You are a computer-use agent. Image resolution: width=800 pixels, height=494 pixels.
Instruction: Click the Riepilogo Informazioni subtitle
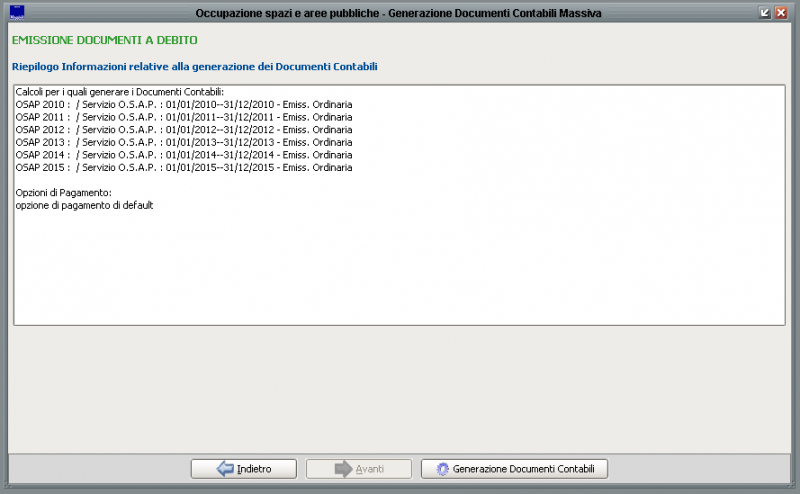(x=194, y=67)
